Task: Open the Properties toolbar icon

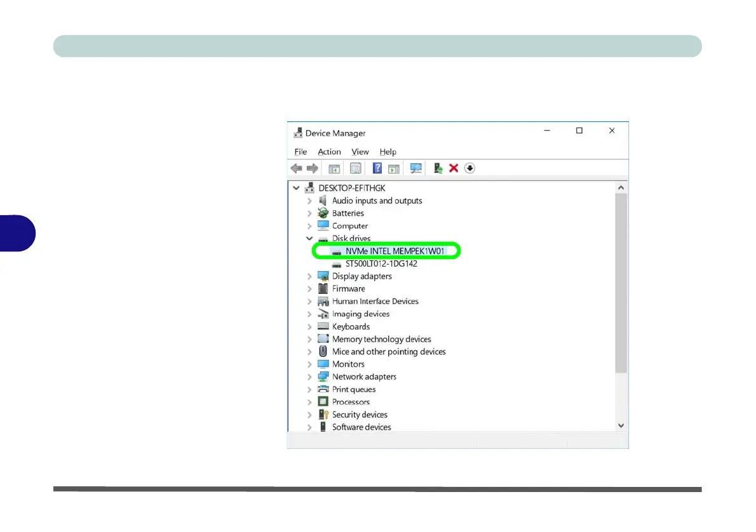Action: click(355, 168)
